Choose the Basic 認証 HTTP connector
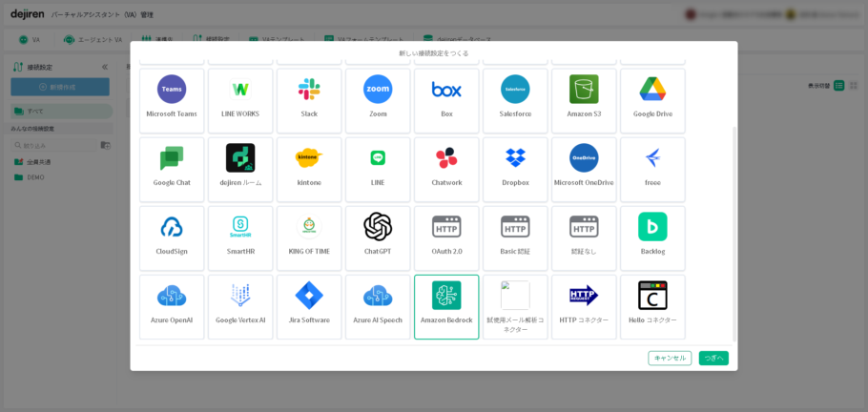 coord(515,238)
